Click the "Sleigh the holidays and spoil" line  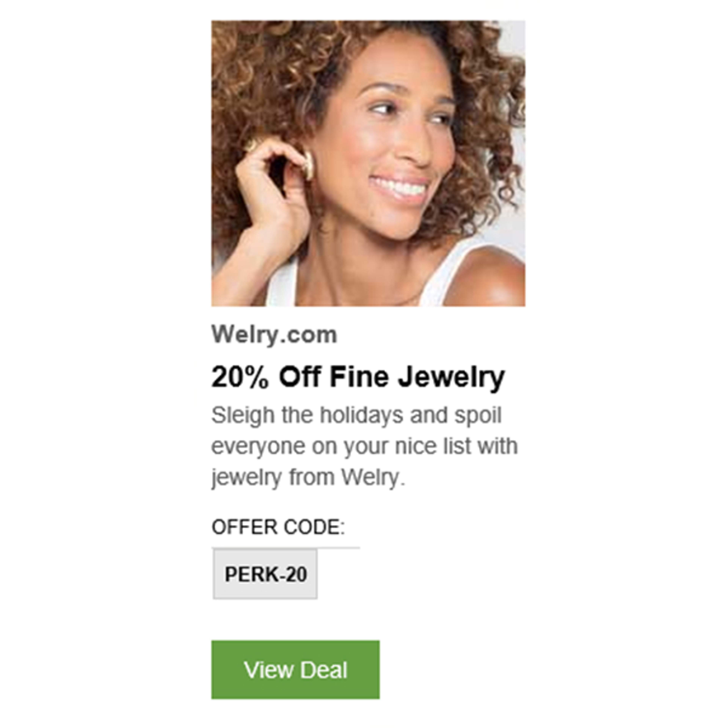click(356, 415)
